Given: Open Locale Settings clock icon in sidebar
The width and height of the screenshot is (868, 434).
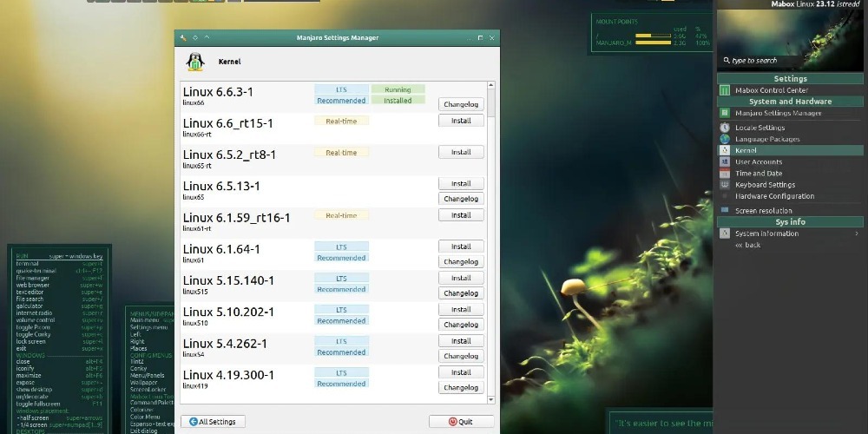Looking at the screenshot, I should click(x=725, y=128).
